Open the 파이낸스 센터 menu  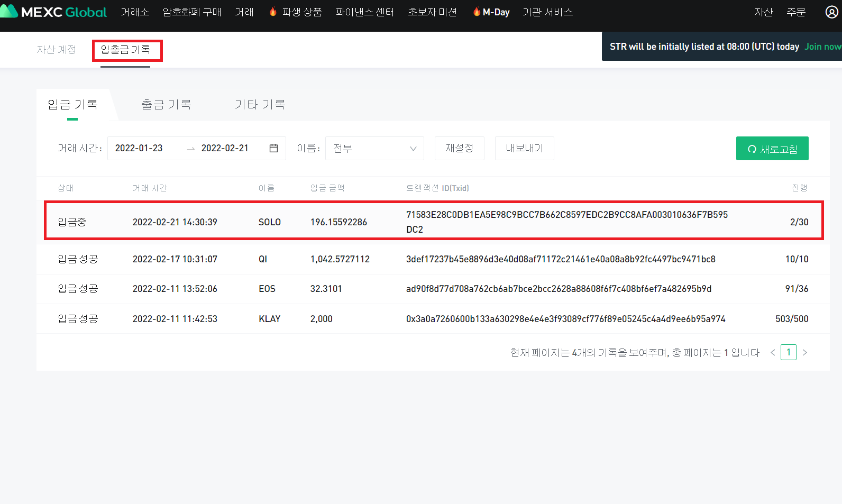click(x=365, y=12)
